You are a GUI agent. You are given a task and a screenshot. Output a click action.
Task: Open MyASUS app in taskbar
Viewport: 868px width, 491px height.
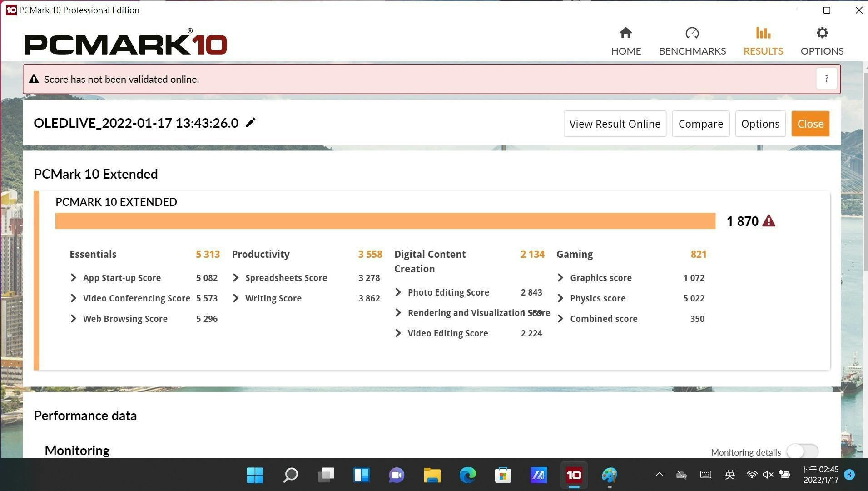(x=538, y=475)
